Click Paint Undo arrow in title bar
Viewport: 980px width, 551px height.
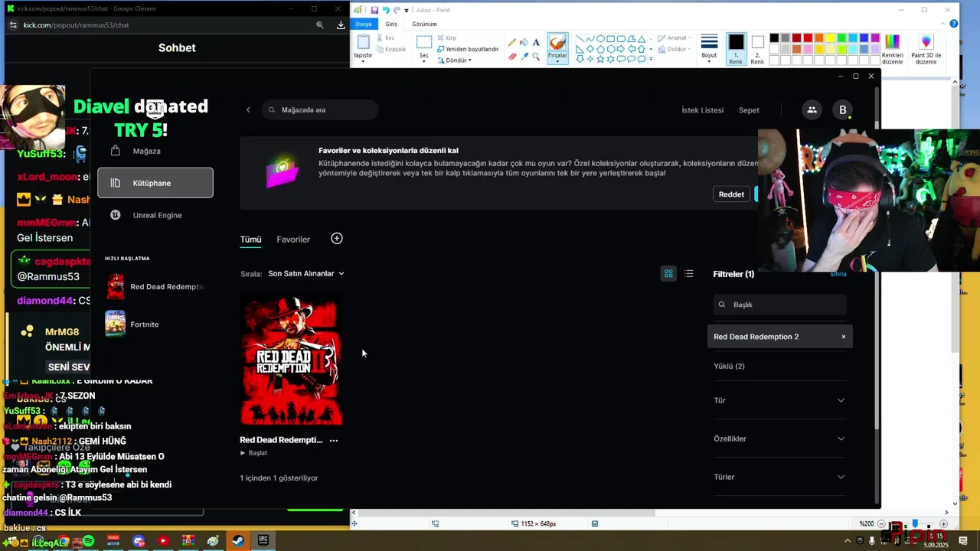tap(386, 10)
